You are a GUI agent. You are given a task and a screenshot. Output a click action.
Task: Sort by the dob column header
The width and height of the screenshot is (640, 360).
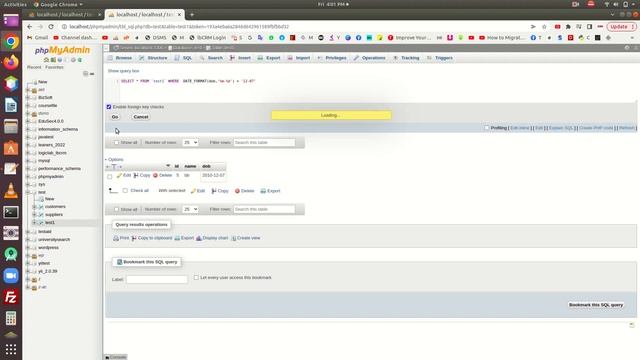click(207, 167)
